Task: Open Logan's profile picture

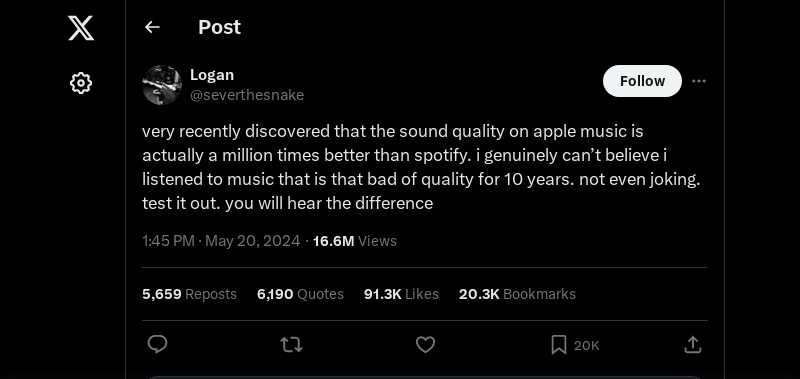Action: [162, 85]
